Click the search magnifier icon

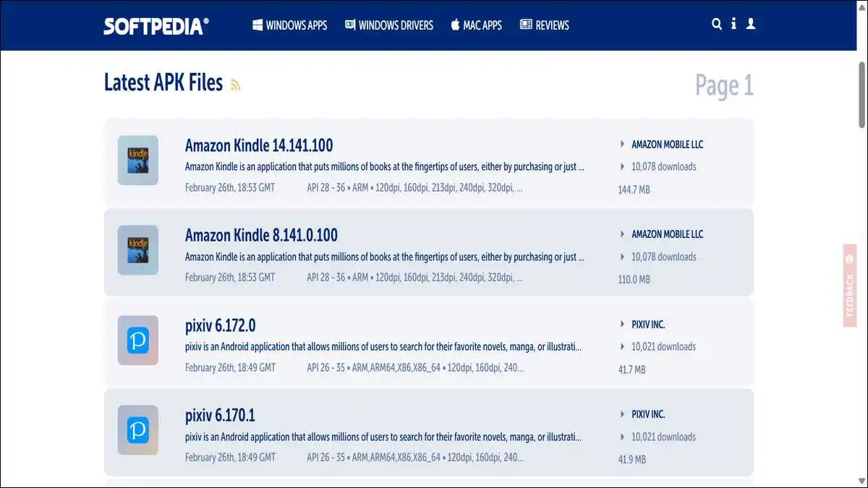[717, 24]
